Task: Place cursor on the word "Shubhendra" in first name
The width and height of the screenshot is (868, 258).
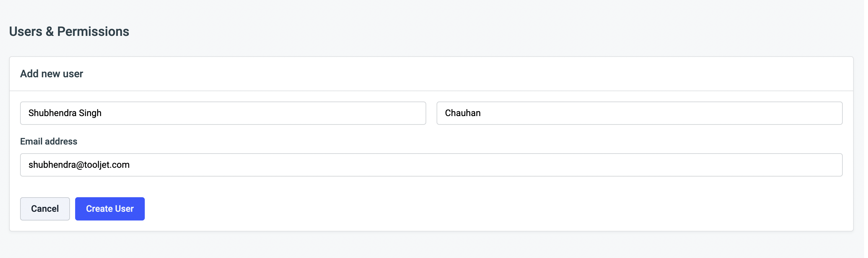Action: tap(52, 113)
